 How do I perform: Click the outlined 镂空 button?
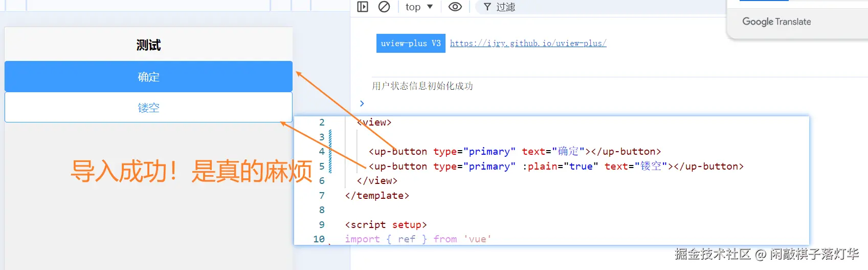coord(148,107)
